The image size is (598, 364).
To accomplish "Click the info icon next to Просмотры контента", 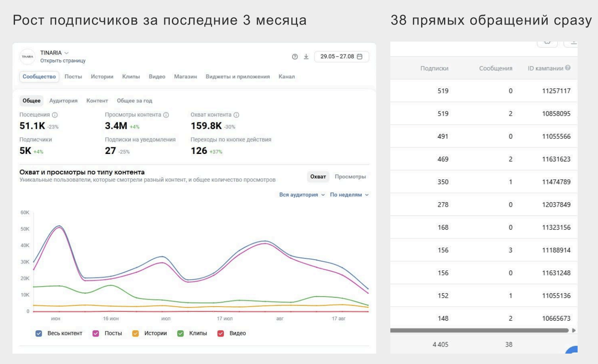I will 166,115.
